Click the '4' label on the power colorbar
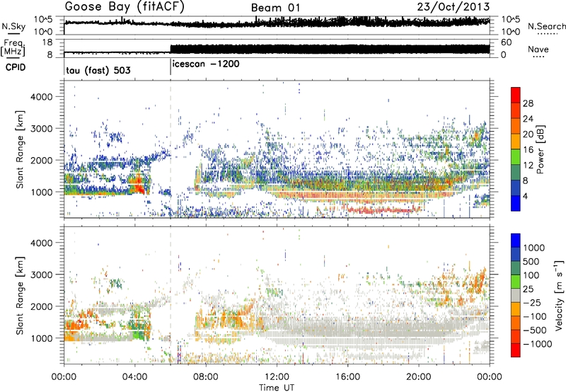566x392 pixels. pos(525,196)
